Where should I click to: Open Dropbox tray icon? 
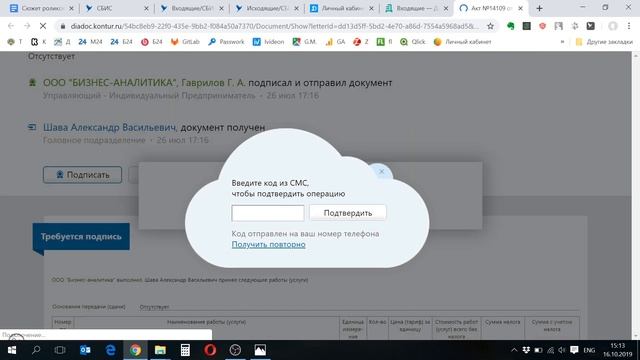(526, 350)
